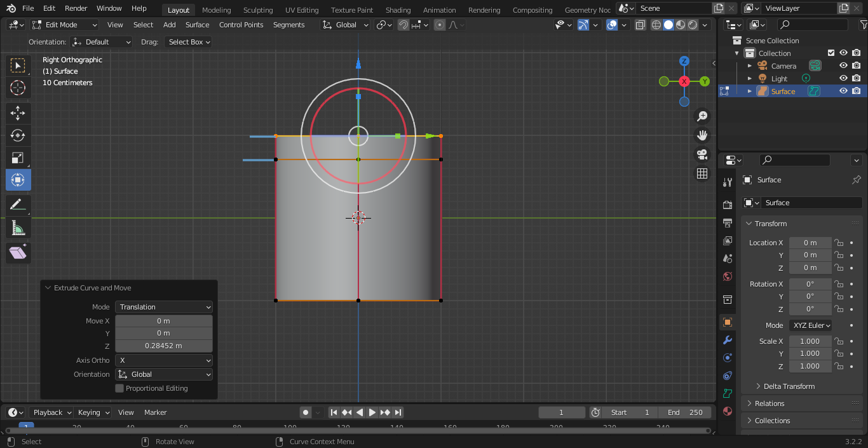Click the Move Z value field
The width and height of the screenshot is (868, 448).
164,346
